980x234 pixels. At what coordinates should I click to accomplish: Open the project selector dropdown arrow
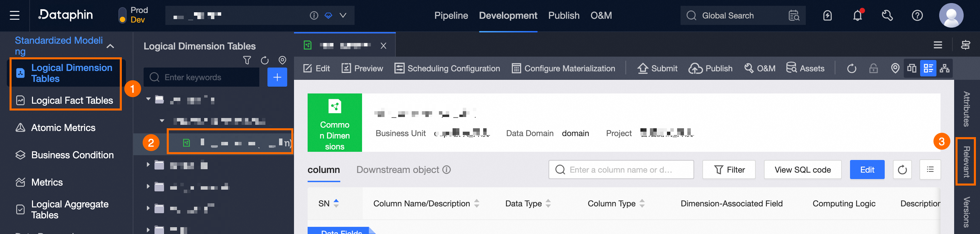(x=343, y=15)
